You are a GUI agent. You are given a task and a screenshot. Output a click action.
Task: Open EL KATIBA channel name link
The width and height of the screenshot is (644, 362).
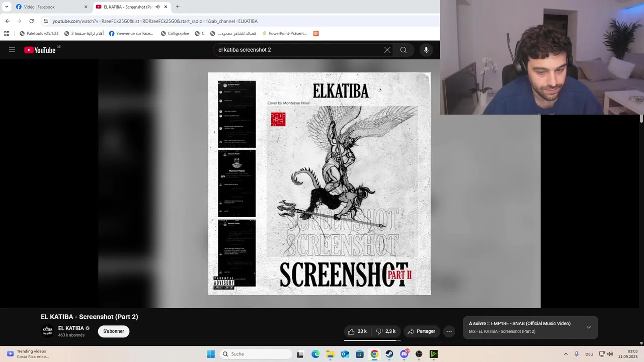pyautogui.click(x=71, y=328)
